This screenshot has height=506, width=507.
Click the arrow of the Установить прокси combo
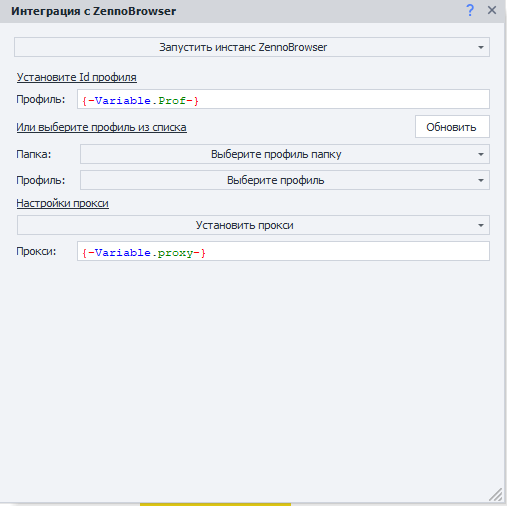(481, 225)
